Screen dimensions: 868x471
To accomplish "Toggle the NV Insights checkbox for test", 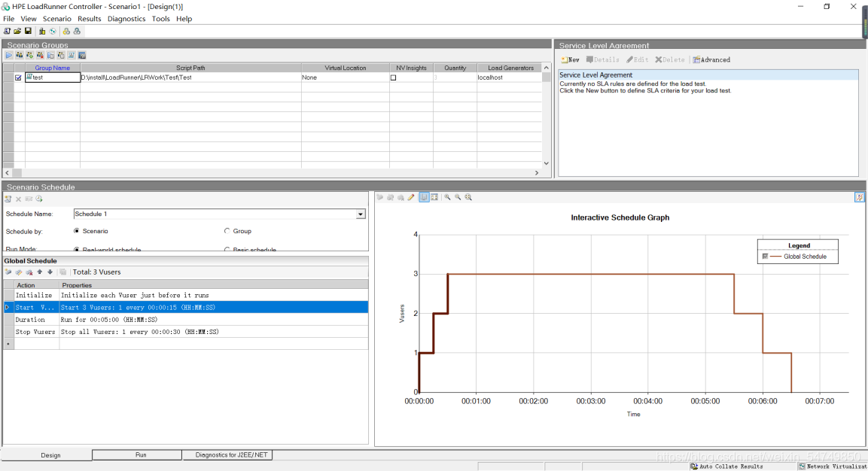I will click(393, 77).
